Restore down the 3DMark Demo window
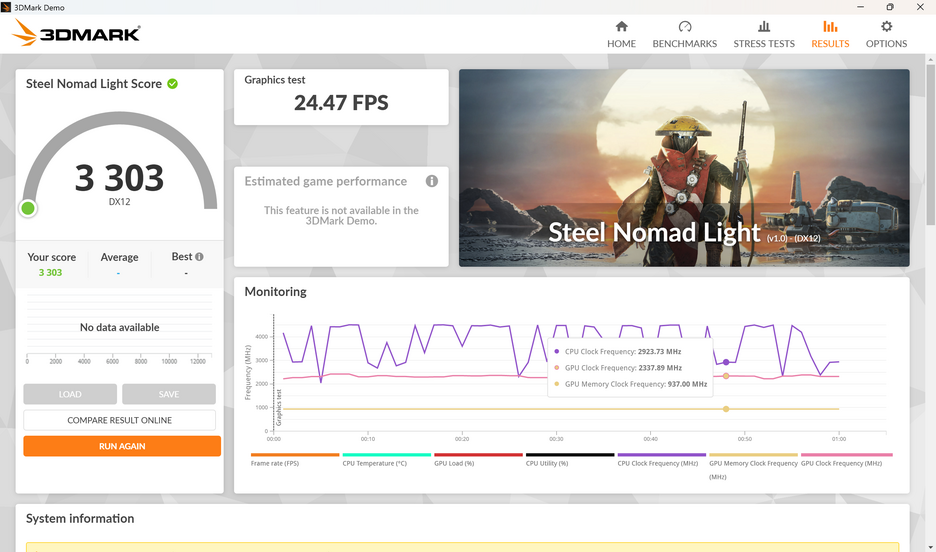This screenshot has height=552, width=936. [x=890, y=7]
